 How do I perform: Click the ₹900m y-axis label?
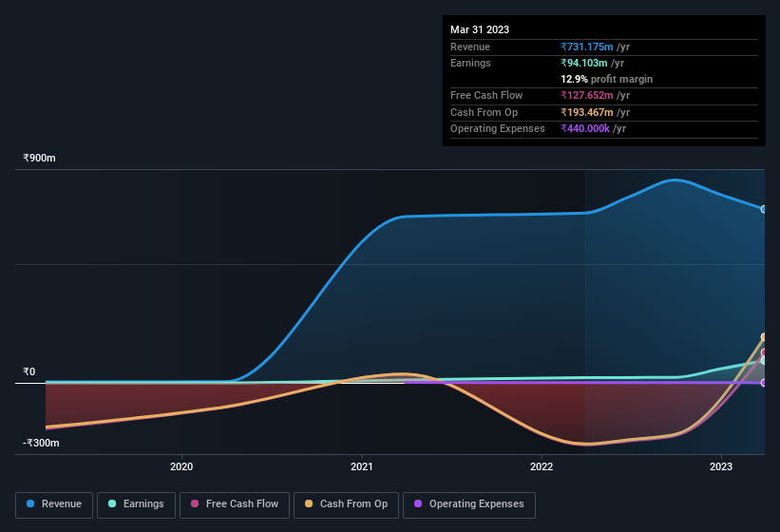pyautogui.click(x=39, y=158)
